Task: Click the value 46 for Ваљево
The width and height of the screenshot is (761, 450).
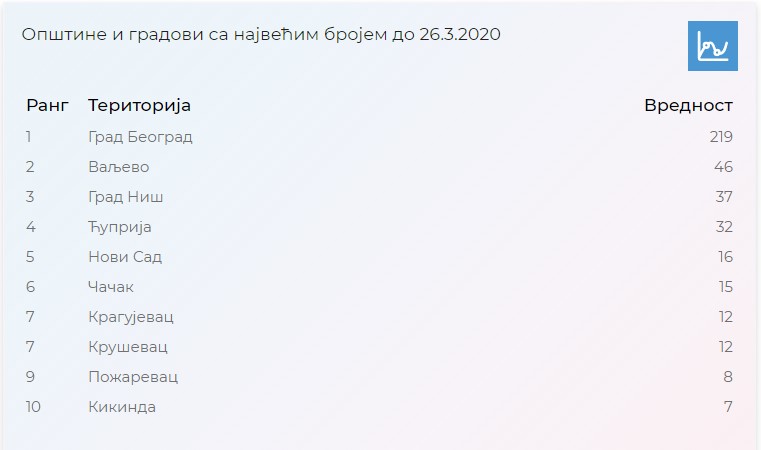Action: pyautogui.click(x=723, y=167)
